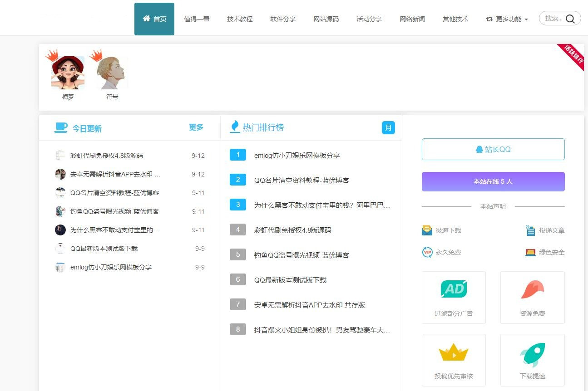The width and height of the screenshot is (588, 391).
Task: Click rank 2 badge in 热门排行榜
Action: coord(238,180)
